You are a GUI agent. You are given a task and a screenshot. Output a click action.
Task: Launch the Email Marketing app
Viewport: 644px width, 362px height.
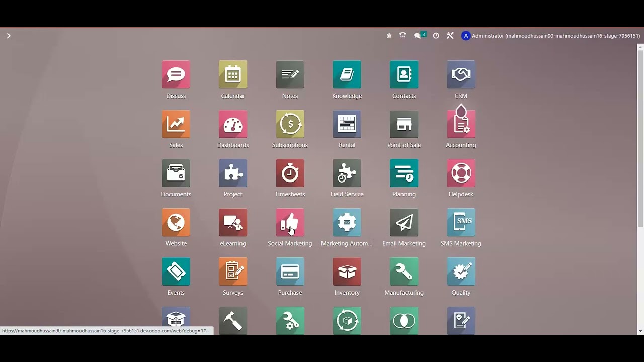coord(404,222)
